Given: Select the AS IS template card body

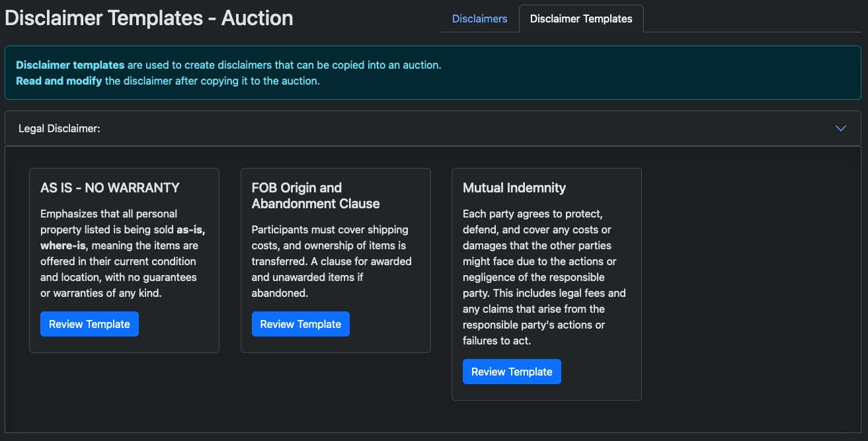Looking at the screenshot, I should [x=124, y=253].
